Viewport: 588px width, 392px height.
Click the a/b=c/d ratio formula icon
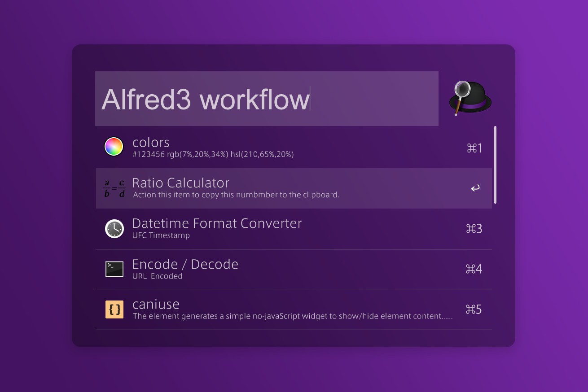pyautogui.click(x=114, y=188)
